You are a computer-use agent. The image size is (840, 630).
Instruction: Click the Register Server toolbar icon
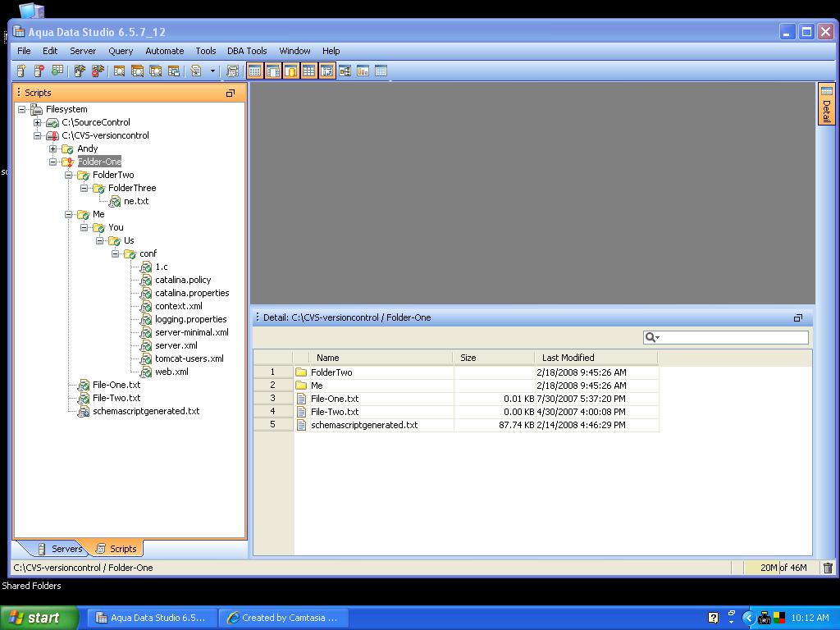coord(21,71)
